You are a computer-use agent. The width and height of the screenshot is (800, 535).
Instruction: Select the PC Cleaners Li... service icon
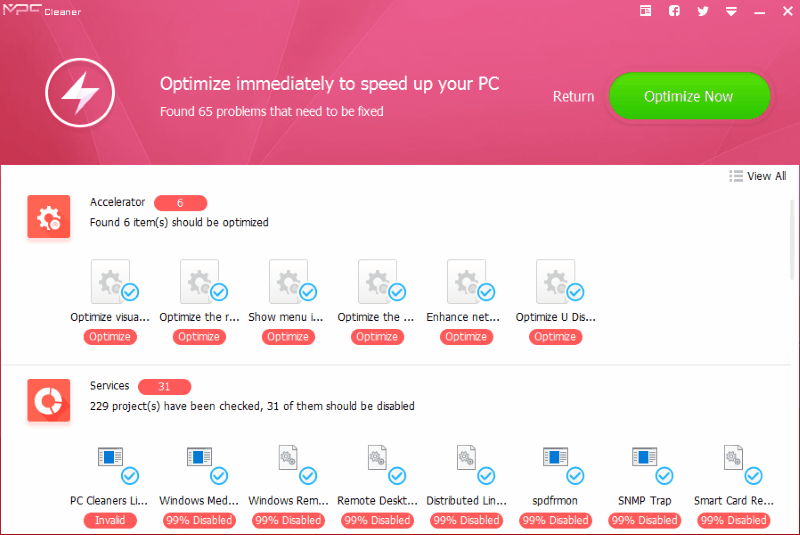(x=110, y=457)
